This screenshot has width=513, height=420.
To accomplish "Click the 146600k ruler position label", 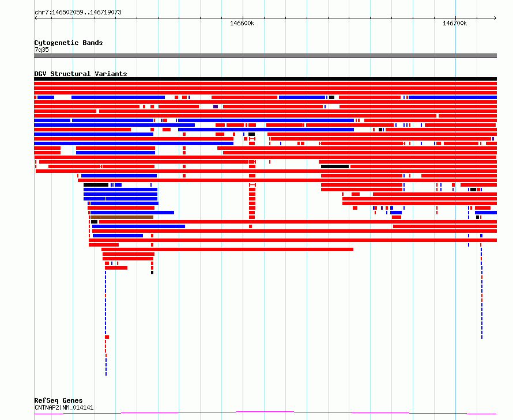I will point(242,23).
